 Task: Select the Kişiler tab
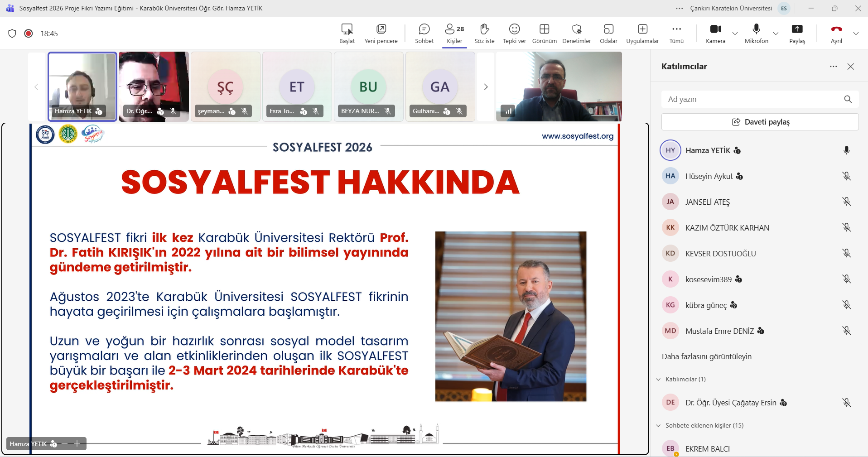(x=454, y=34)
